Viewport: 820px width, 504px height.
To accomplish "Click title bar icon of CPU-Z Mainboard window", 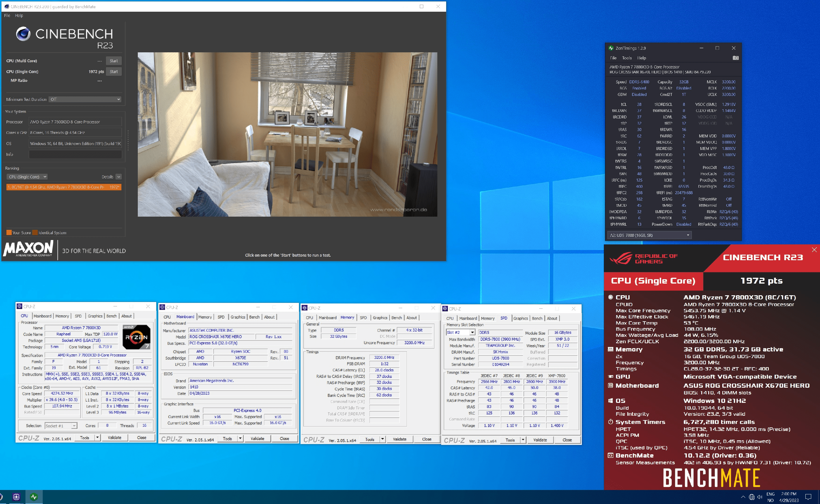I will (x=162, y=307).
